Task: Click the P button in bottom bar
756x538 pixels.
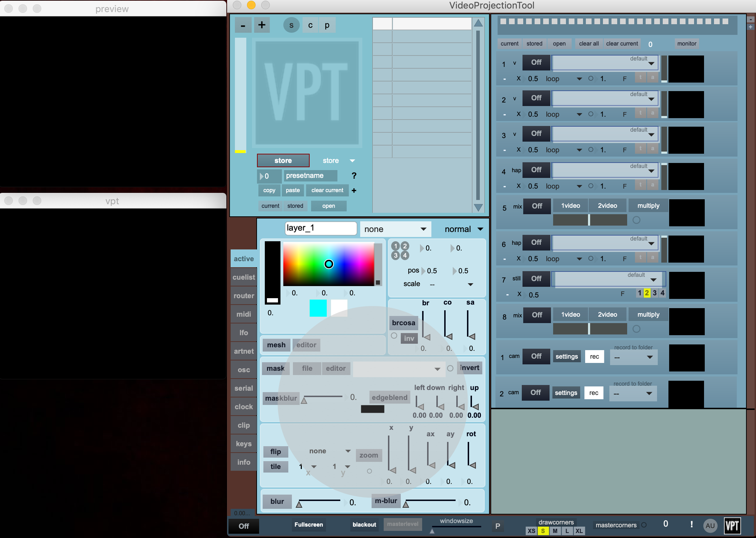Action: click(x=498, y=526)
